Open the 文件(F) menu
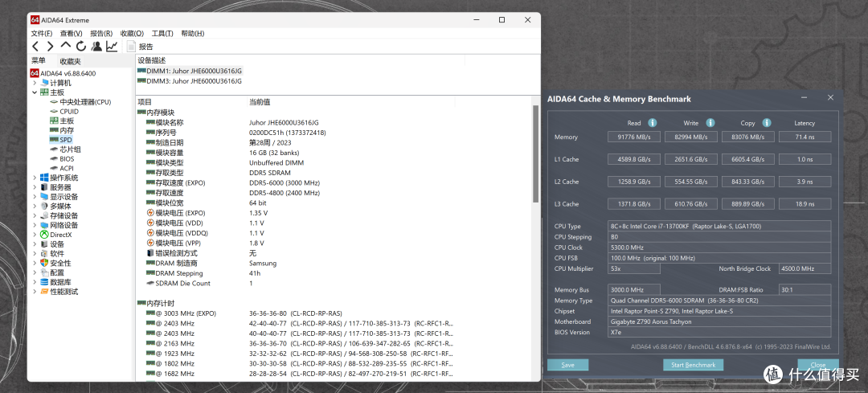 click(42, 33)
